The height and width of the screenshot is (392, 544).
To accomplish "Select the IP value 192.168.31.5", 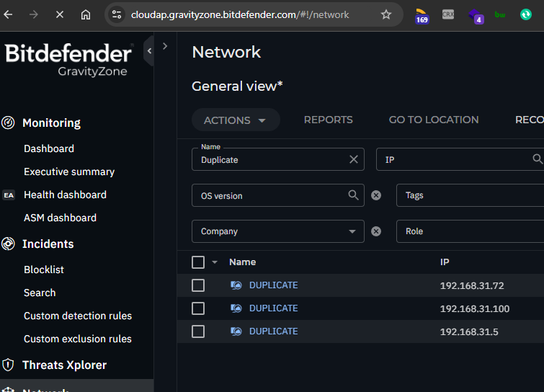I will coord(469,331).
